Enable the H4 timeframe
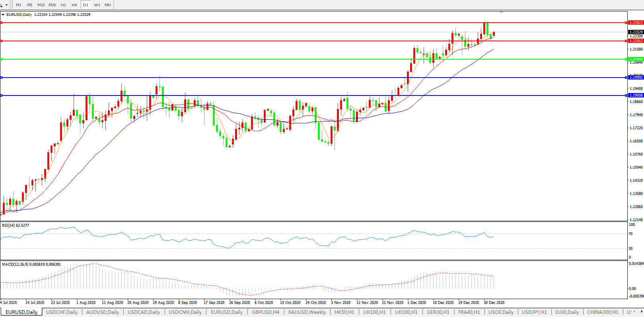The width and height of the screenshot is (644, 317). (x=74, y=5)
